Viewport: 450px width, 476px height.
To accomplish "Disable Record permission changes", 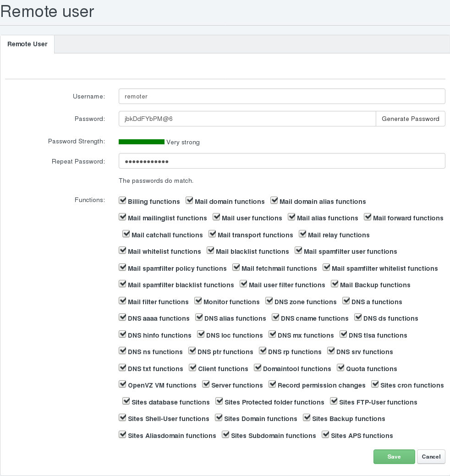I will pyautogui.click(x=272, y=384).
